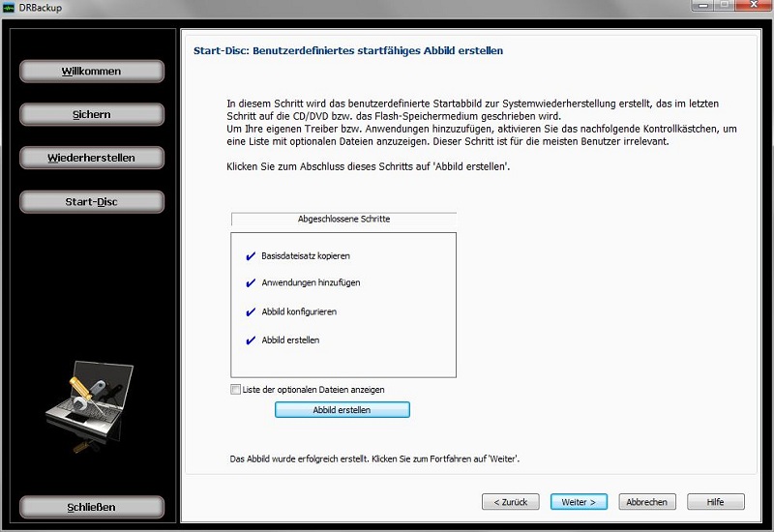
Task: Cancel the wizard via Abbrechen
Action: [x=646, y=502]
